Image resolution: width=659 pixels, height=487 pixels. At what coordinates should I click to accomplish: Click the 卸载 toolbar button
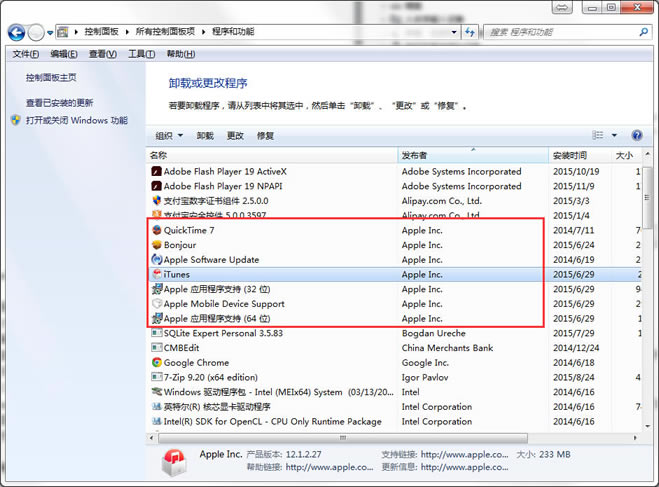tap(205, 136)
